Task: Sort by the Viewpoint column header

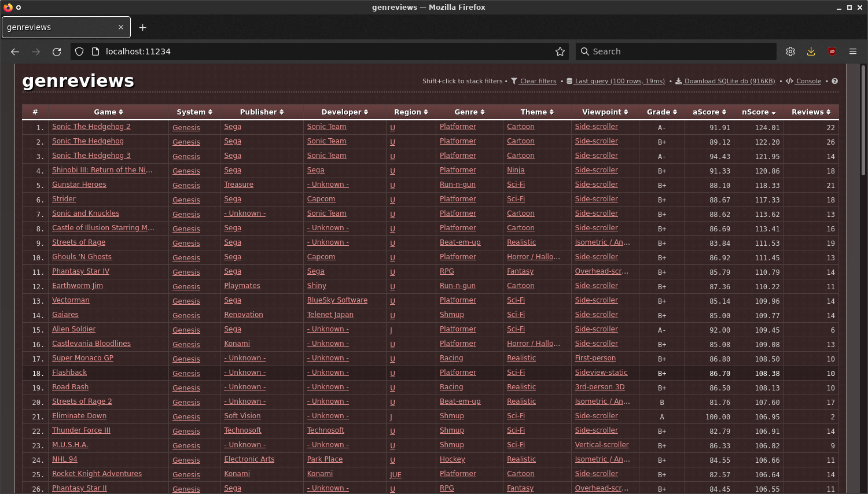Action: (x=605, y=112)
